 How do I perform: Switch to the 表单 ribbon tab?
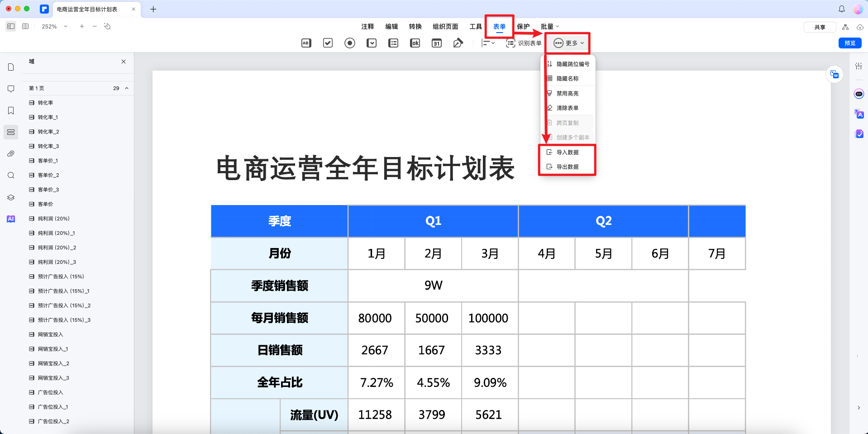pos(499,26)
